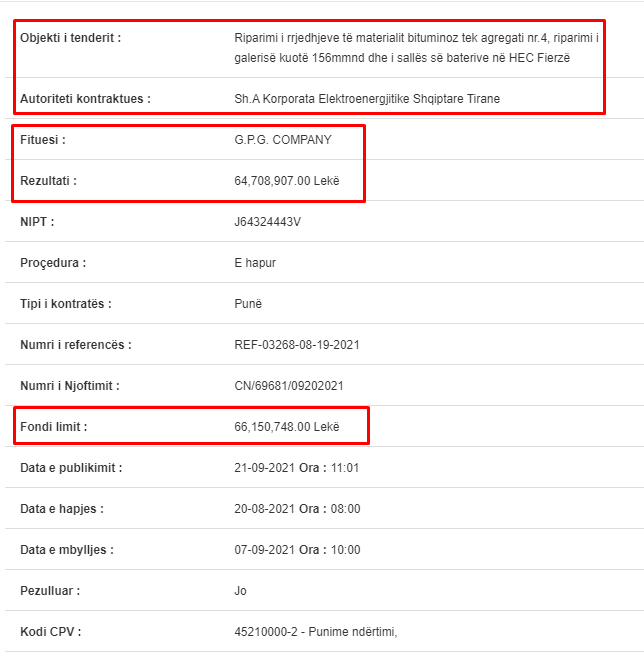Click the result amount 64,708,907.00 Lekë

(x=287, y=181)
